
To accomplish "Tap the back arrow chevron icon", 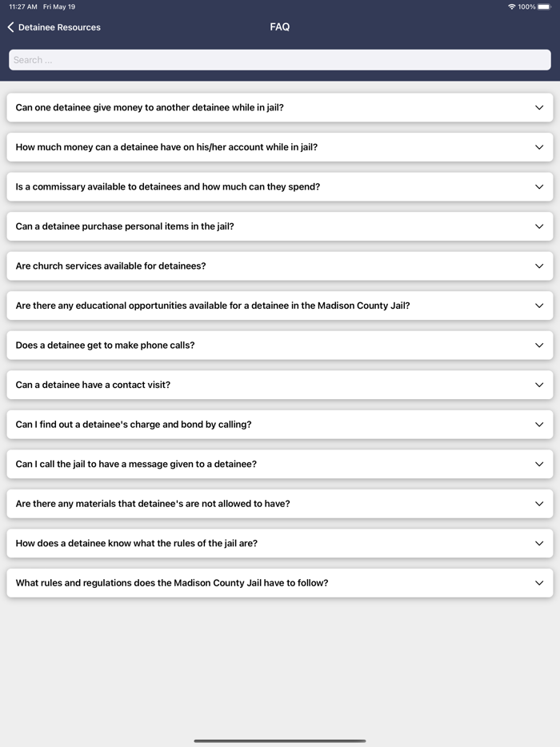I will coord(10,27).
